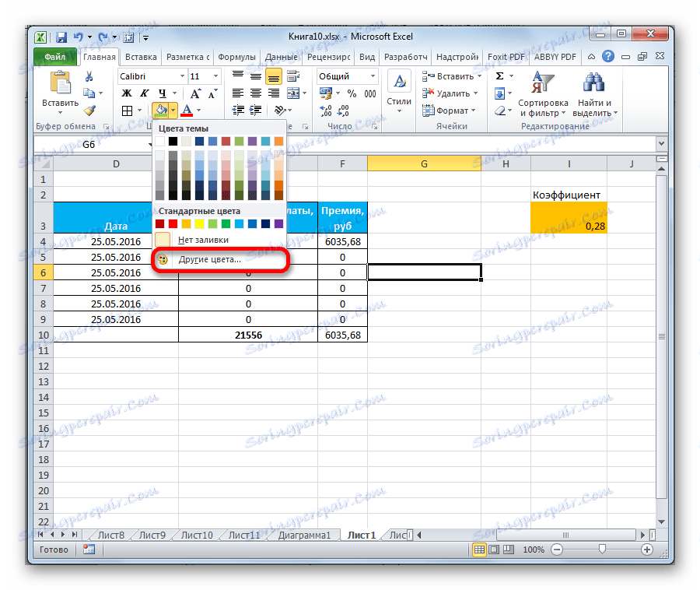Toggle Italic К formatting
The image size is (700, 590).
(144, 93)
